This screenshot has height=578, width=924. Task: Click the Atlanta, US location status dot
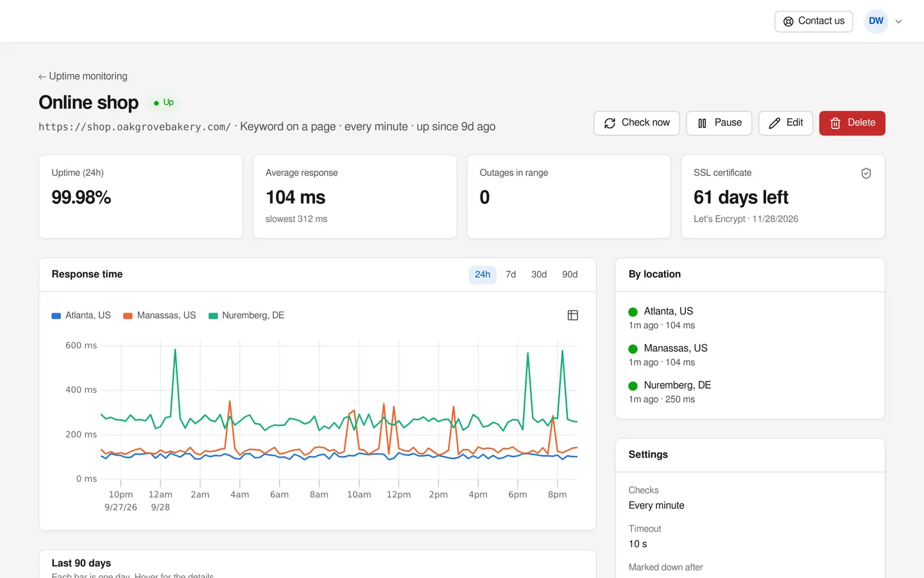click(x=633, y=311)
